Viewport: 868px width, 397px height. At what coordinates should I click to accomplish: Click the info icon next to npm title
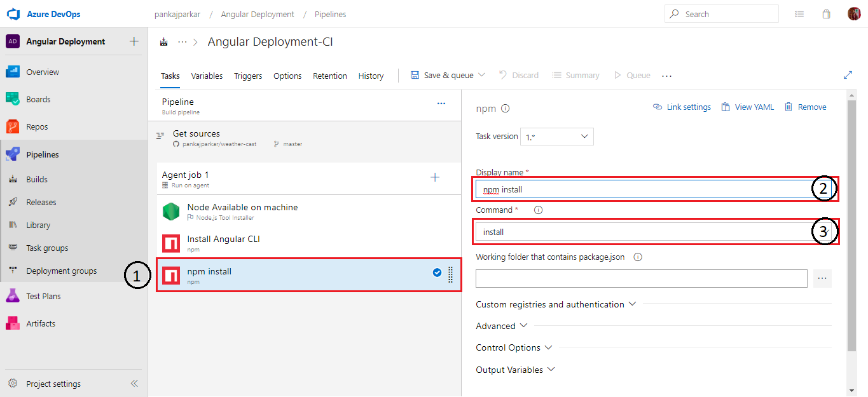coord(506,109)
